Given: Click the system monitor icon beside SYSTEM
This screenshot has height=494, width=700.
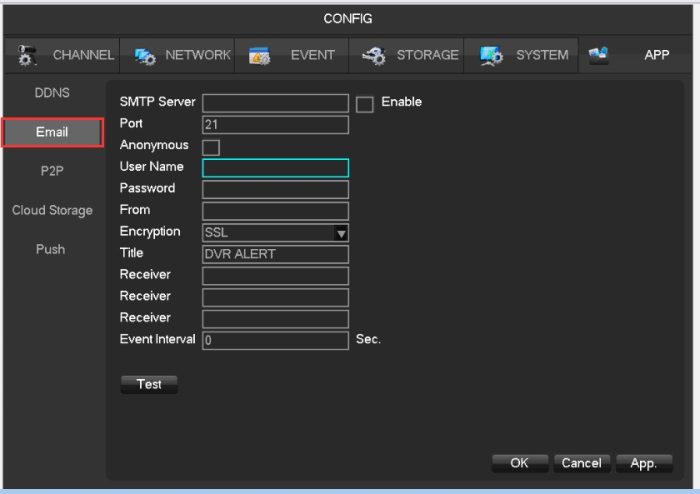Looking at the screenshot, I should pyautogui.click(x=490, y=55).
